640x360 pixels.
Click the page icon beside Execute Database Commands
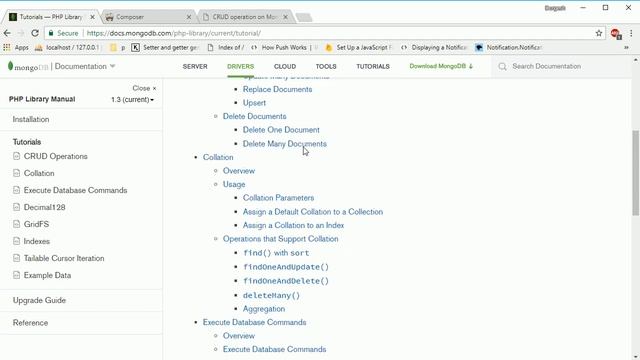point(16,190)
